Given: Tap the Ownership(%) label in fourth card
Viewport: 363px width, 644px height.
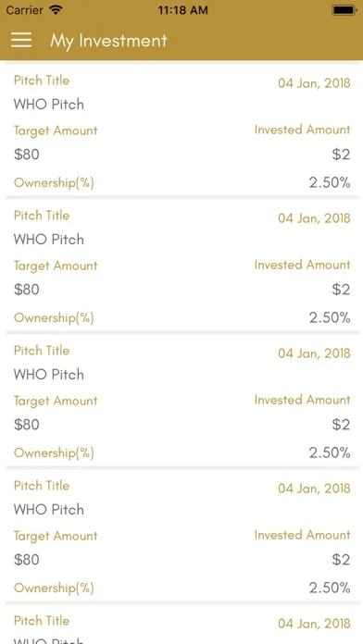Looking at the screenshot, I should pyautogui.click(x=54, y=588).
